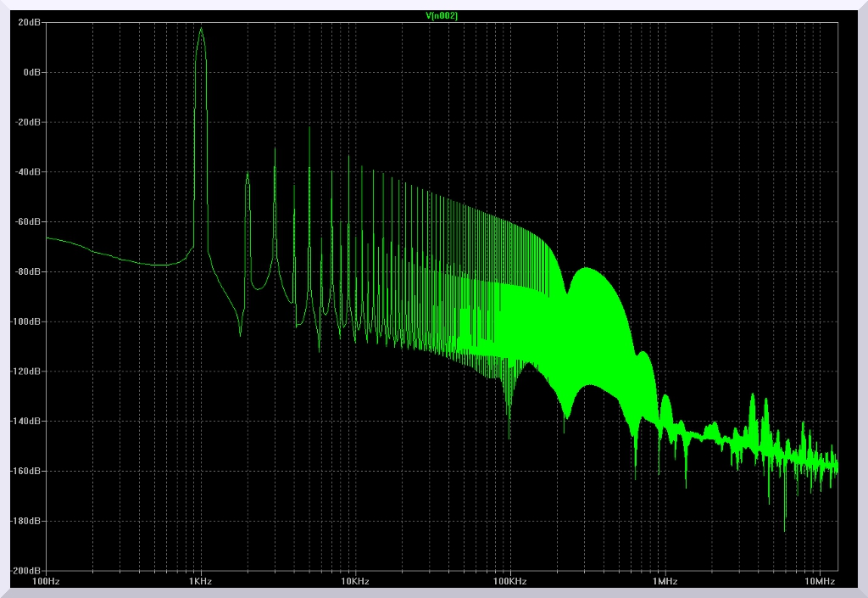Click the 10KHz frequency axis label
Image resolution: width=868 pixels, height=598 pixels.
click(x=355, y=582)
